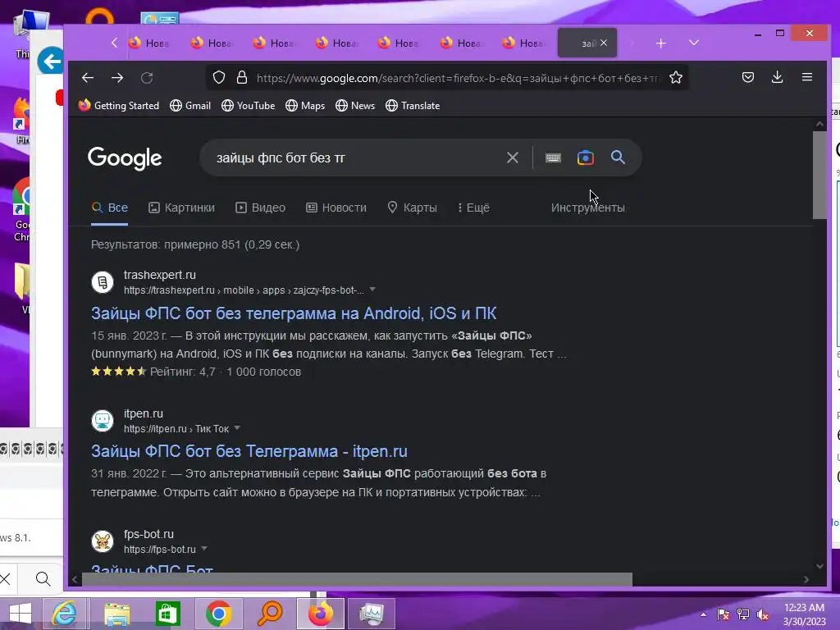Open Google on-screen keyboard tool
This screenshot has height=630, width=840.
tap(553, 157)
